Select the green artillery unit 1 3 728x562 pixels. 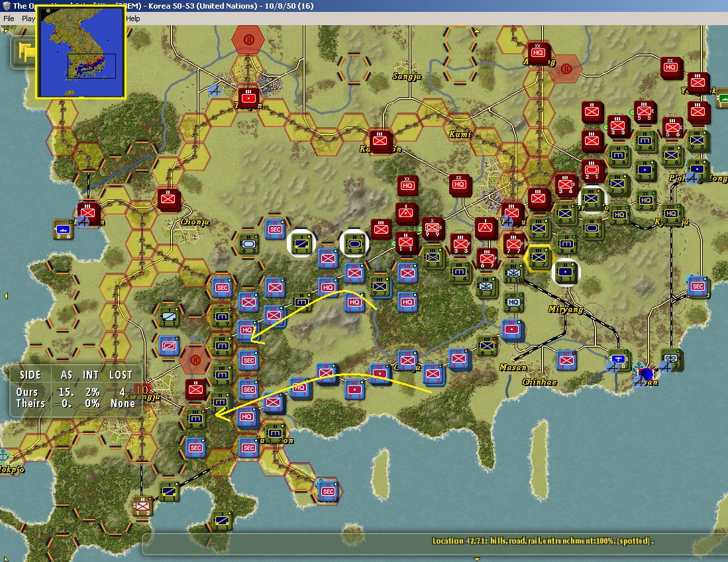[222, 374]
